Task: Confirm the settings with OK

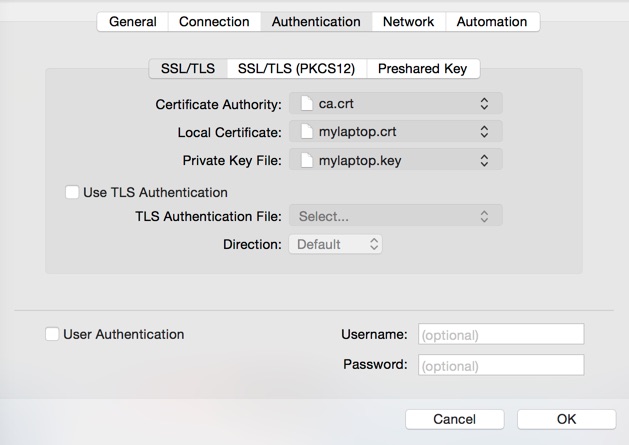Action: (x=566, y=419)
